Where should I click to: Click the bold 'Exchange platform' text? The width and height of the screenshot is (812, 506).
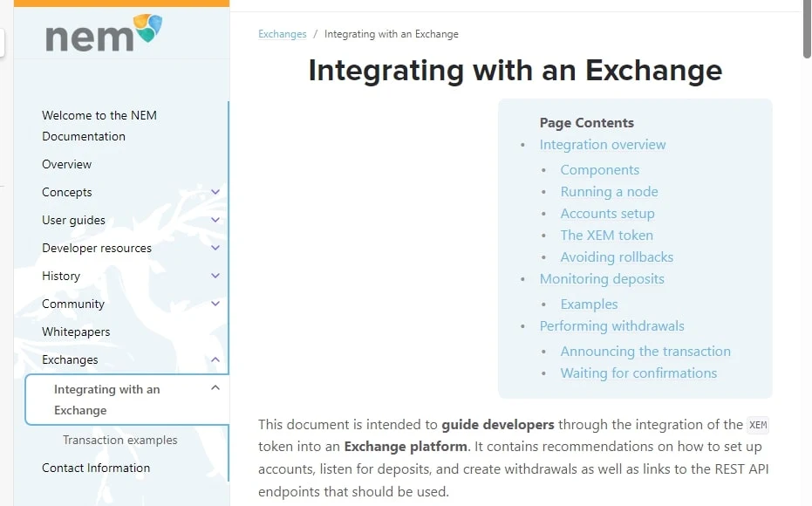click(x=406, y=447)
